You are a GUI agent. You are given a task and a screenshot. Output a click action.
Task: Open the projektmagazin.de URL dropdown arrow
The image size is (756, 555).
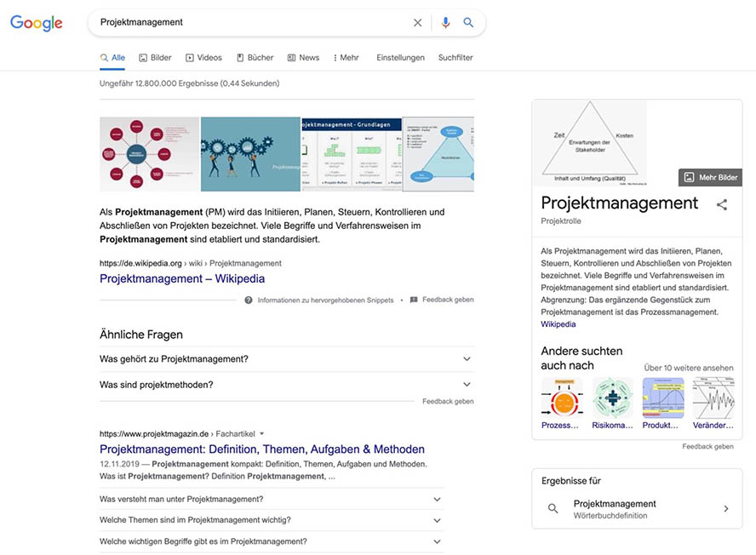pos(262,433)
